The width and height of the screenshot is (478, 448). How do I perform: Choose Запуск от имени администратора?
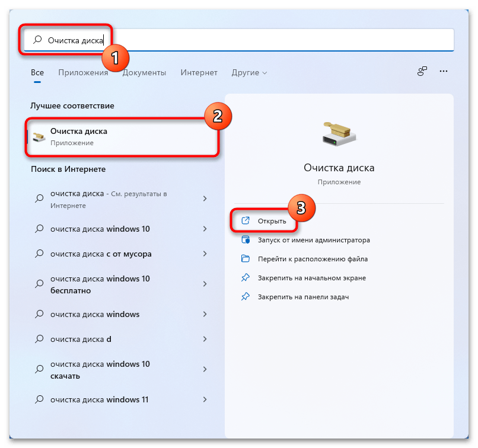pos(314,240)
